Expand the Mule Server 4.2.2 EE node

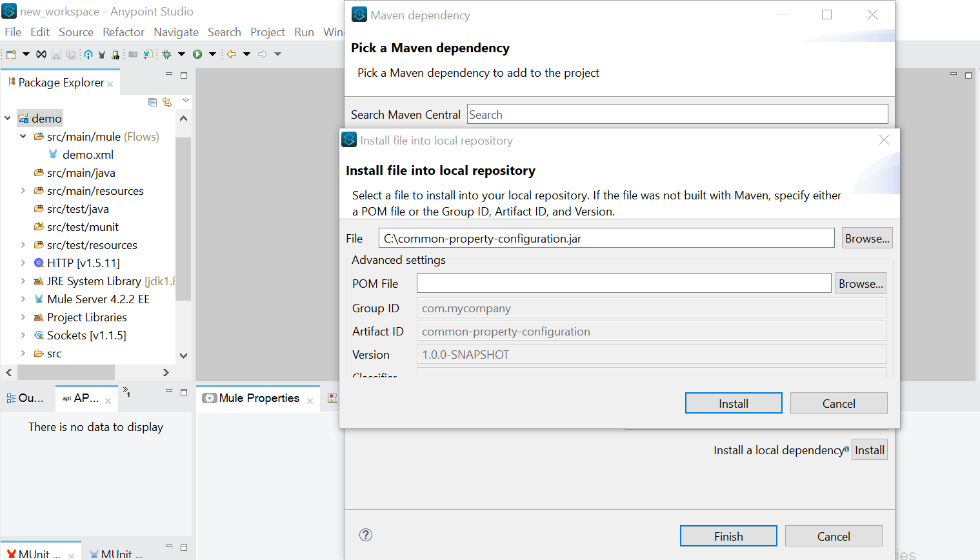[23, 299]
